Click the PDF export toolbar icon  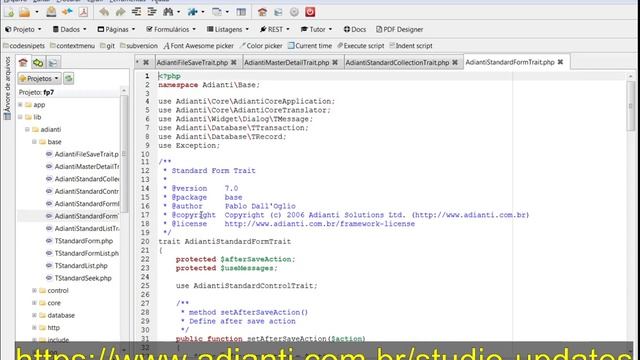pos(83,12)
